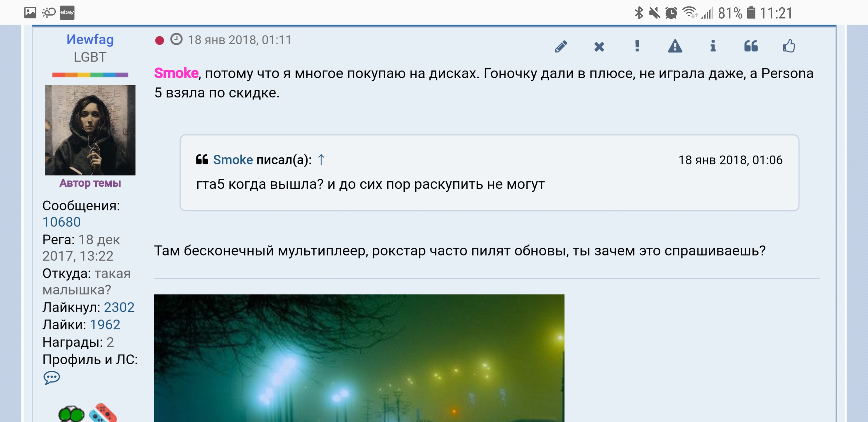Image resolution: width=868 pixels, height=422 pixels.
Task: Delete the post with the X icon
Action: 599,47
